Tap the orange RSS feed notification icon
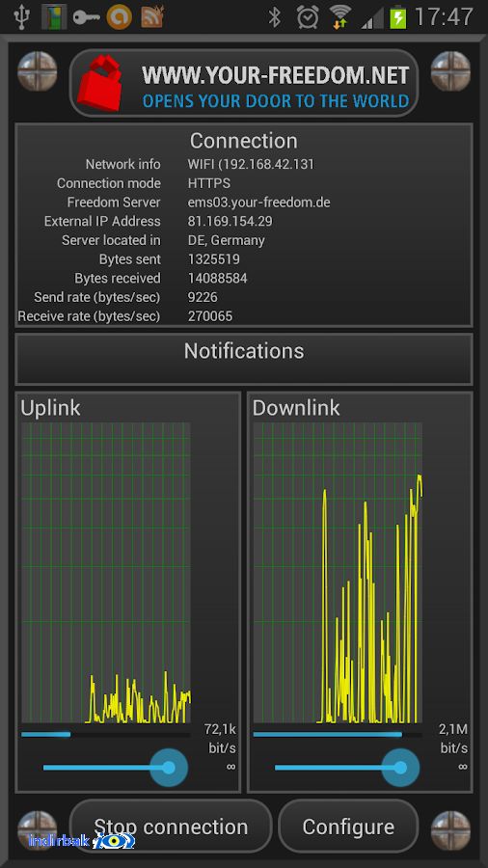 coord(151,16)
